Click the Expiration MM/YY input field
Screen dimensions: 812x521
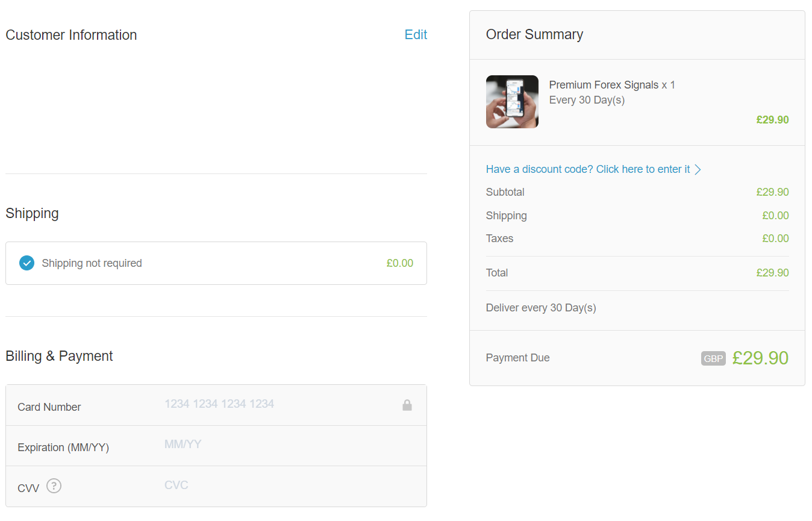tap(289, 445)
